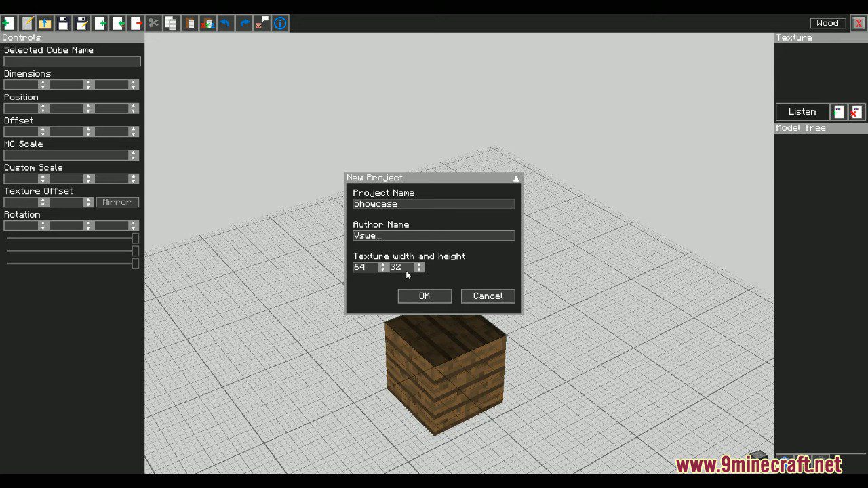Click the Export icon with red arrow

pyautogui.click(x=136, y=24)
